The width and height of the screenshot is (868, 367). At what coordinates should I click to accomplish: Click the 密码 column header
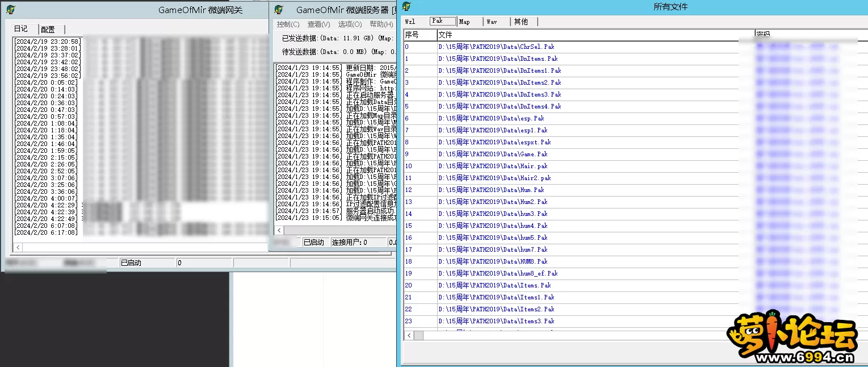pos(811,35)
